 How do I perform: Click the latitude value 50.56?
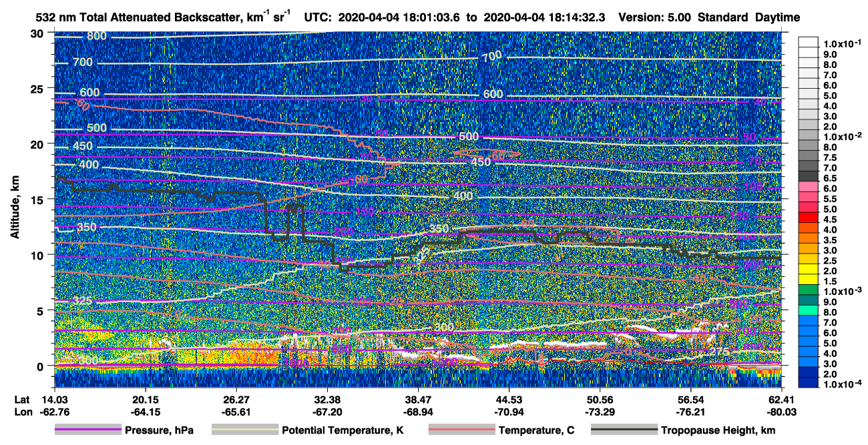[600, 400]
